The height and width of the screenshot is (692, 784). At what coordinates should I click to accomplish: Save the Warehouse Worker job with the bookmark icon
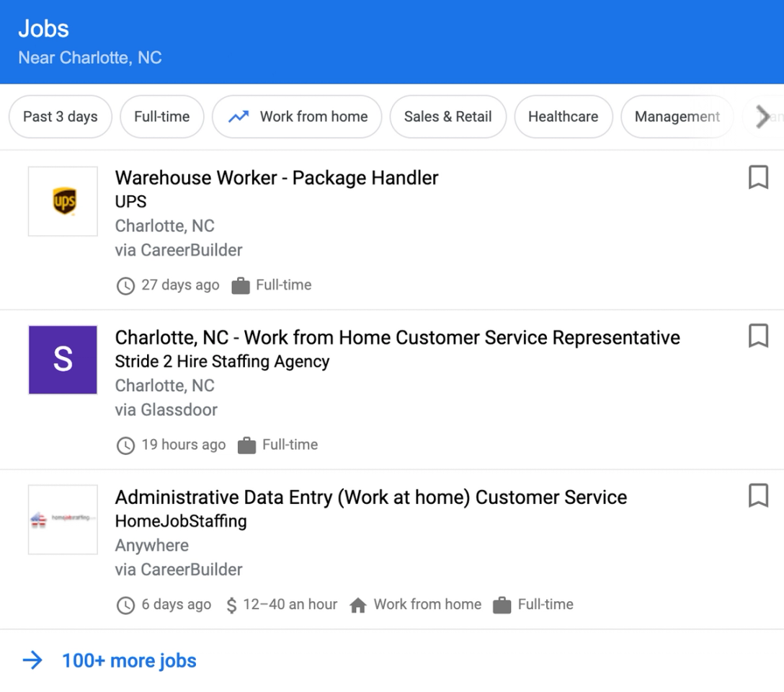[x=758, y=177]
